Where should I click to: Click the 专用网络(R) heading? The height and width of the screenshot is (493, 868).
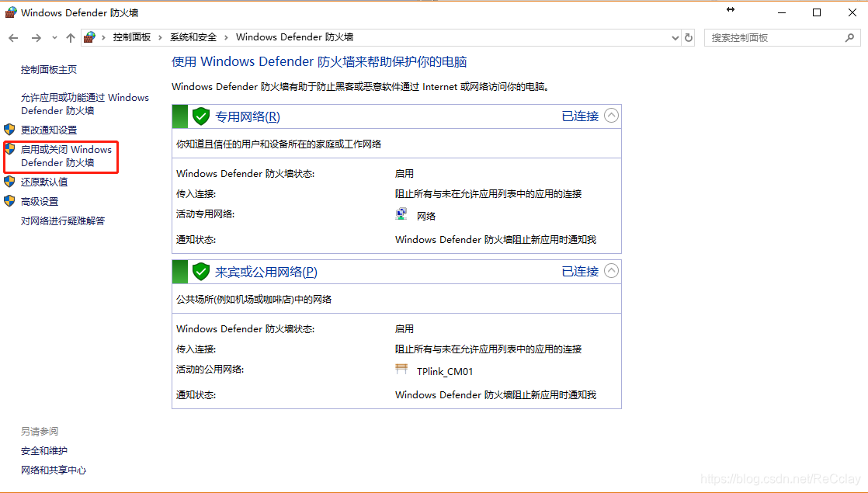(248, 116)
